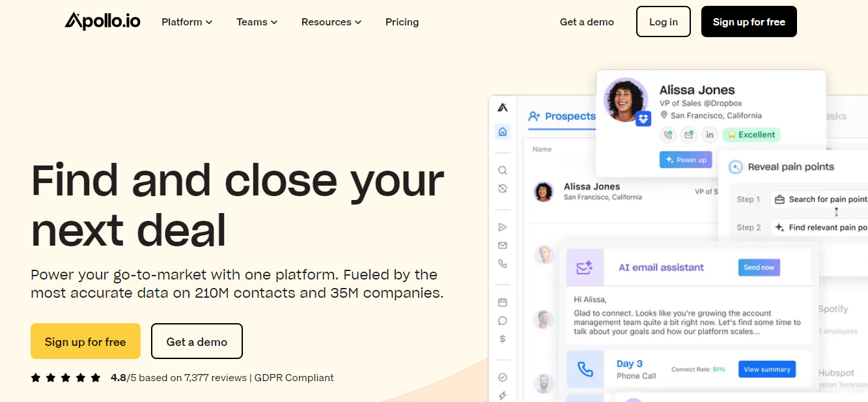Viewport: 868px width, 402px height.
Task: Click the LinkedIn icon on Alissa Jones card
Action: point(709,135)
